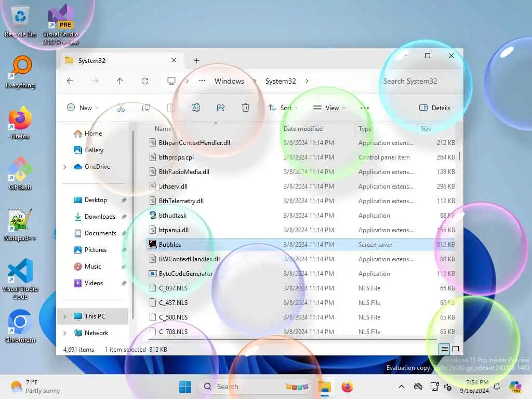Image resolution: width=532 pixels, height=399 pixels.
Task: Open Recycle Bin on desktop
Action: tap(20, 22)
